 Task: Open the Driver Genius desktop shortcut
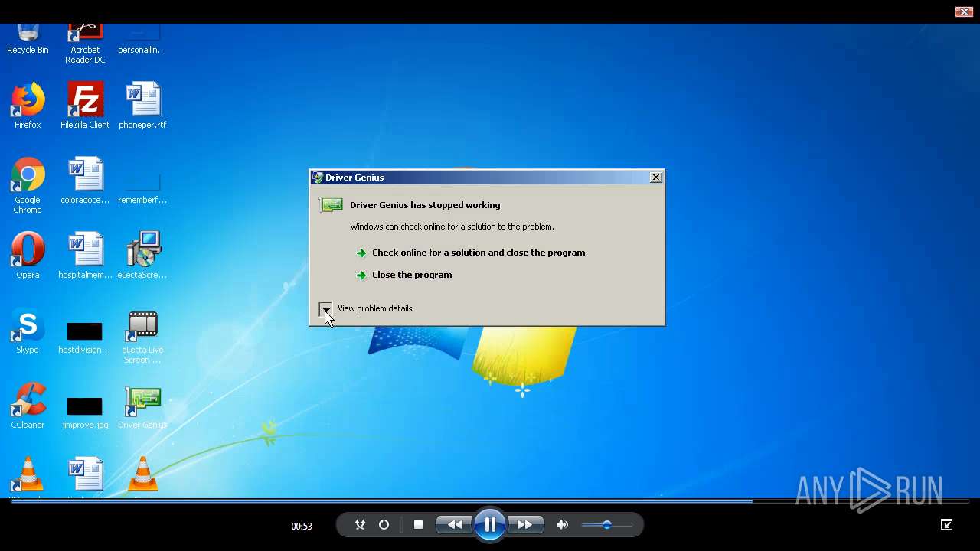[142, 406]
